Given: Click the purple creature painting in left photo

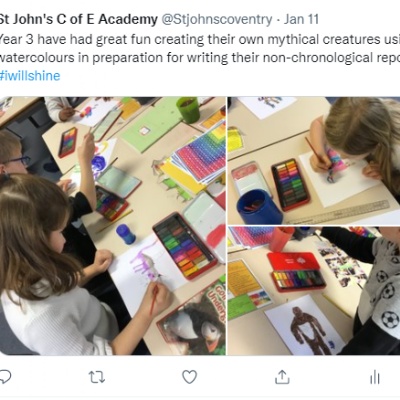Looking at the screenshot, I should point(147,262).
